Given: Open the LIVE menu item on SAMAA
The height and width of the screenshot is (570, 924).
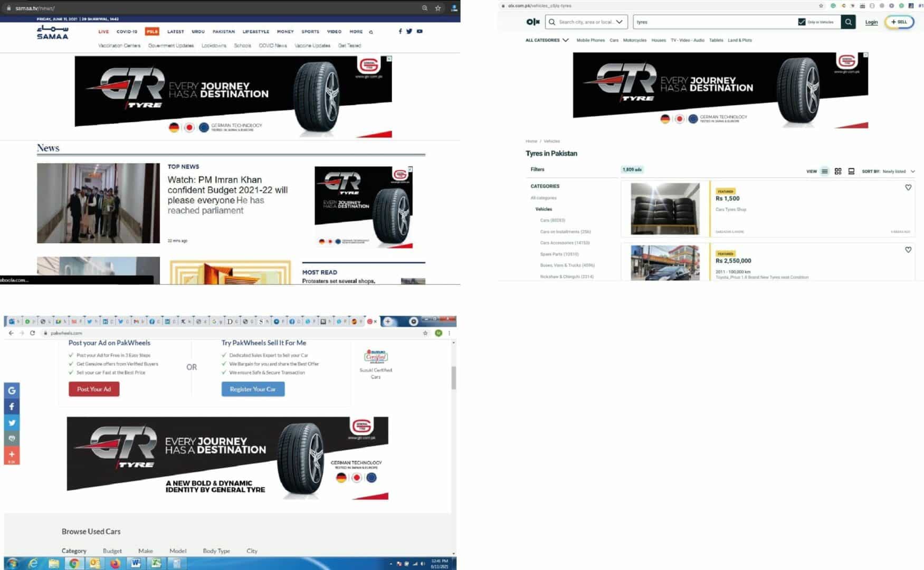Looking at the screenshot, I should coord(103,32).
